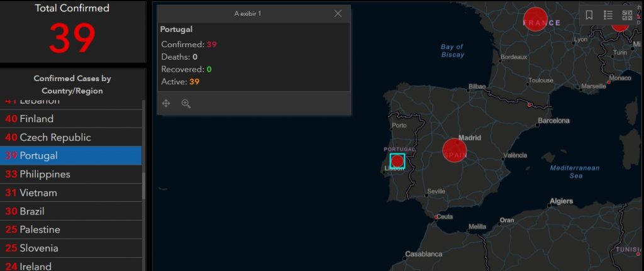Click the small red dot at Ceuta
This screenshot has width=644, height=271.
click(436, 217)
